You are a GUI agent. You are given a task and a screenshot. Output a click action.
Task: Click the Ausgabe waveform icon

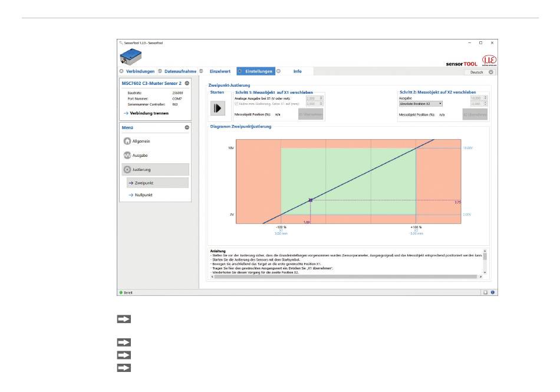(127, 156)
